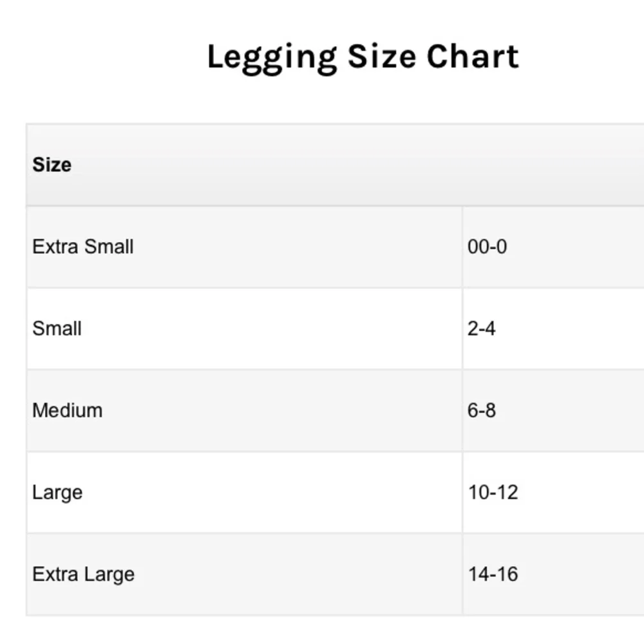Click the Legging Size Chart title
The height and width of the screenshot is (644, 644).
click(363, 58)
